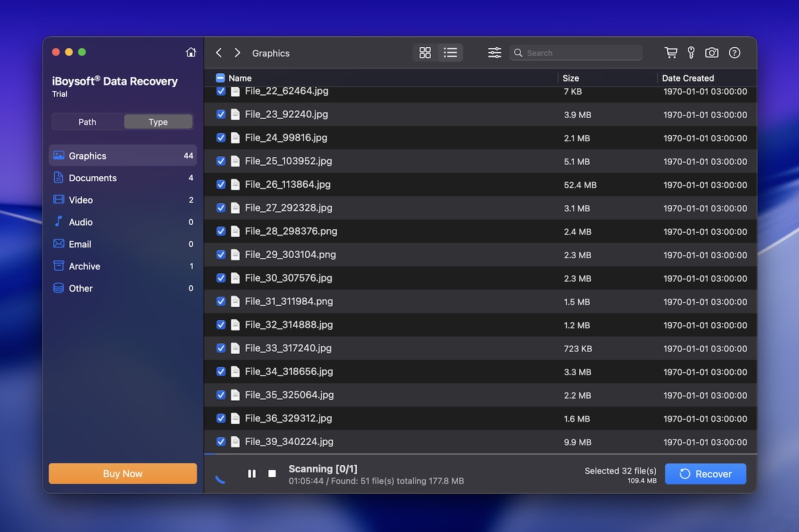The height and width of the screenshot is (532, 799).
Task: Activate license with the key icon
Action: click(x=691, y=52)
